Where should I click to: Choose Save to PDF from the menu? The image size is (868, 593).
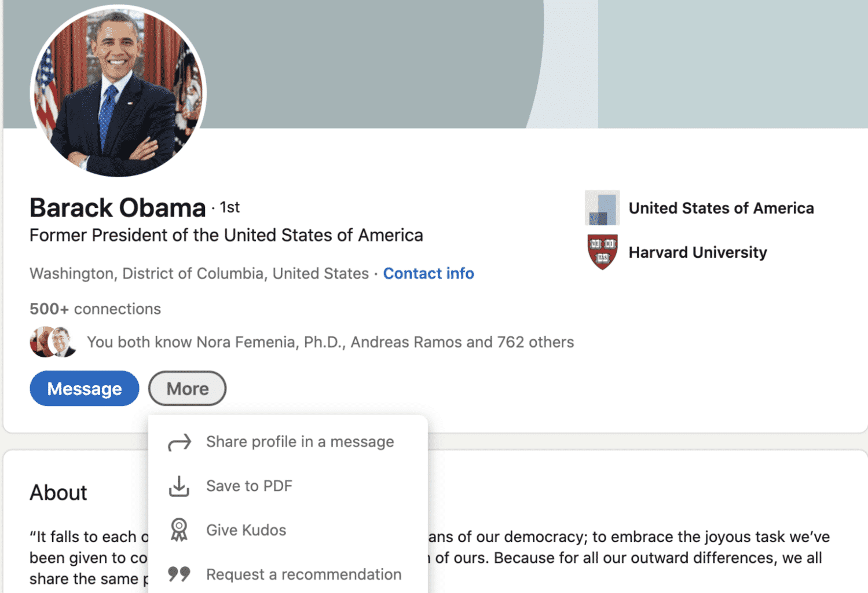pyautogui.click(x=250, y=486)
